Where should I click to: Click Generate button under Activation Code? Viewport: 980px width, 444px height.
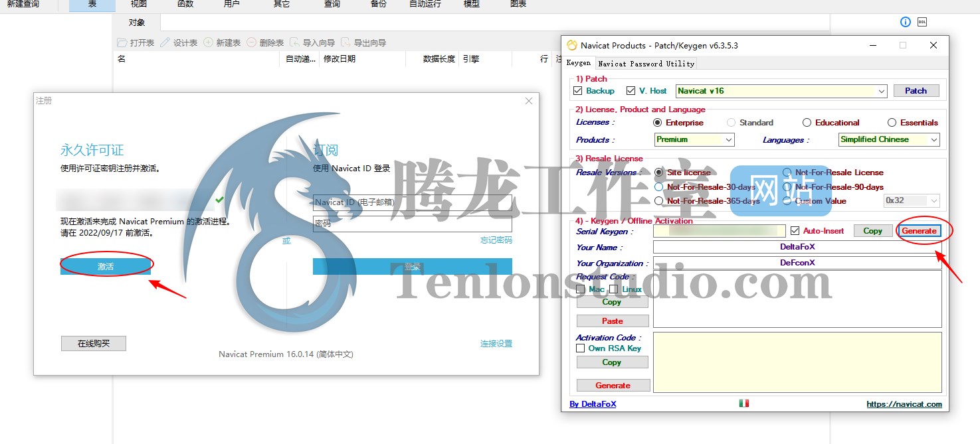coord(613,386)
